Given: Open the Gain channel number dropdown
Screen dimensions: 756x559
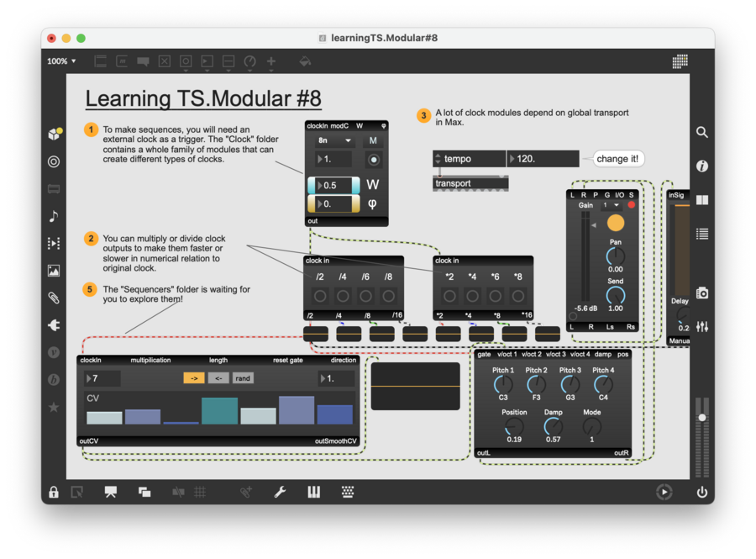Looking at the screenshot, I should (x=610, y=205).
